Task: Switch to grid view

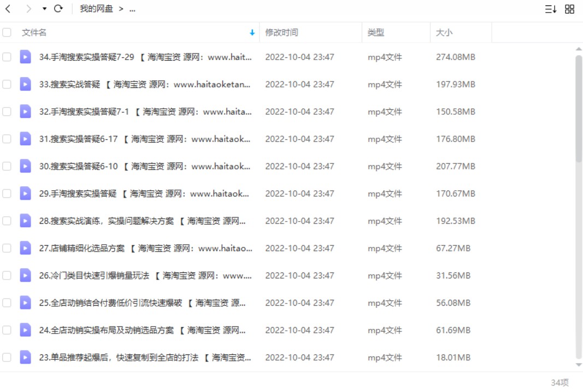Action: (x=570, y=9)
